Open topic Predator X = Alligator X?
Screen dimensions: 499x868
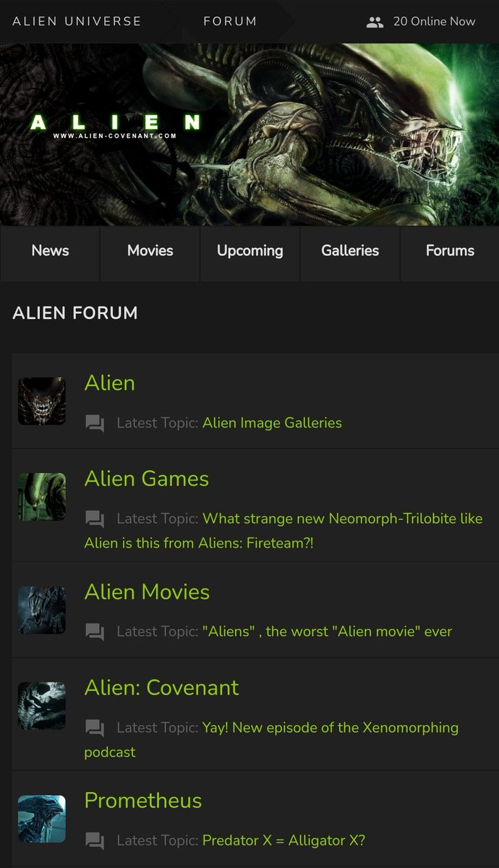[283, 841]
